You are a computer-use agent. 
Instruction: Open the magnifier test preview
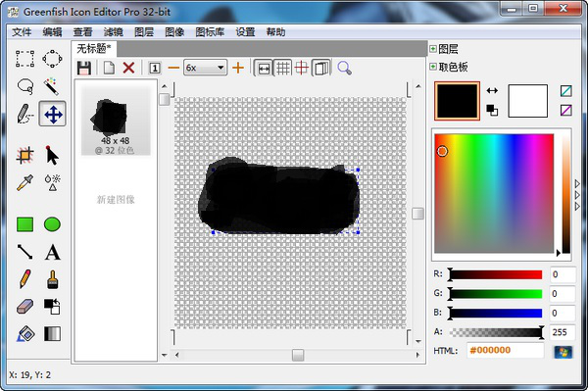tap(344, 69)
